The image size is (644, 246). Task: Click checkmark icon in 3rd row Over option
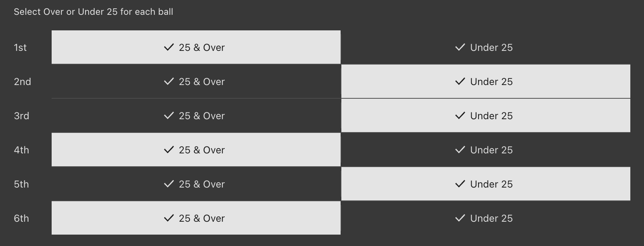(x=169, y=116)
